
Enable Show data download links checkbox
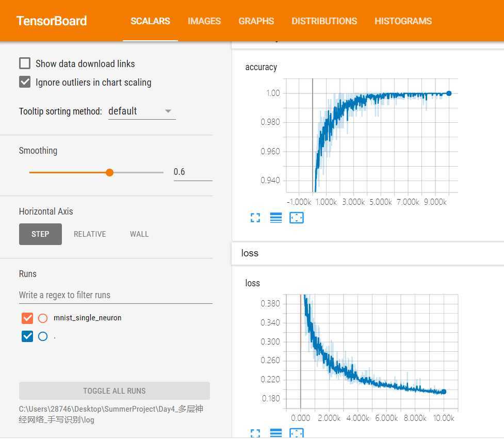click(x=25, y=63)
